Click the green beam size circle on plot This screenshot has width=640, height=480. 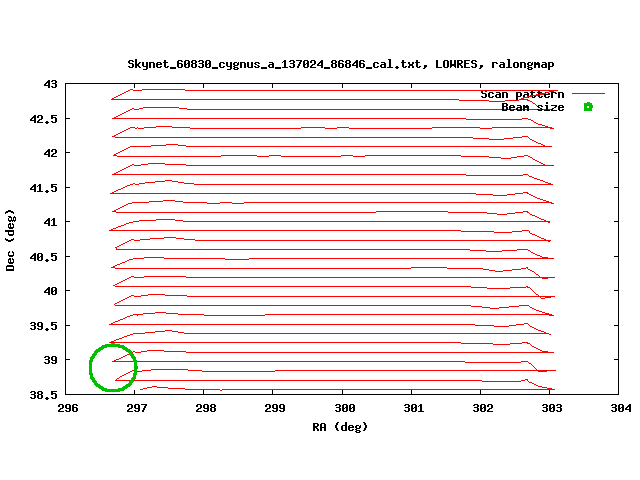click(x=113, y=368)
